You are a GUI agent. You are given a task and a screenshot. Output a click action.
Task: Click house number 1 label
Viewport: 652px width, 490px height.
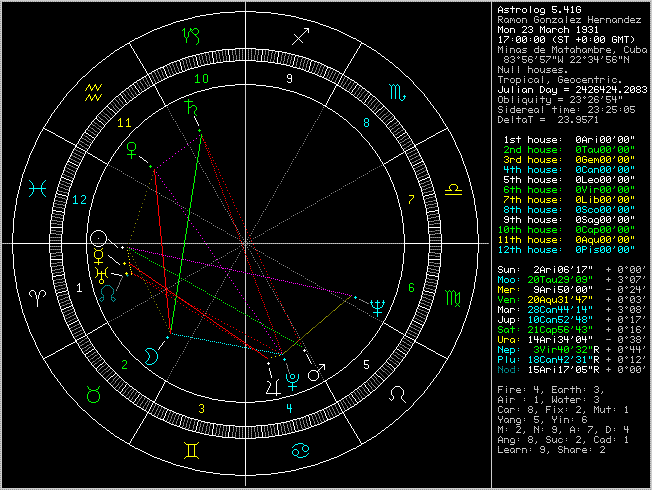(x=79, y=288)
